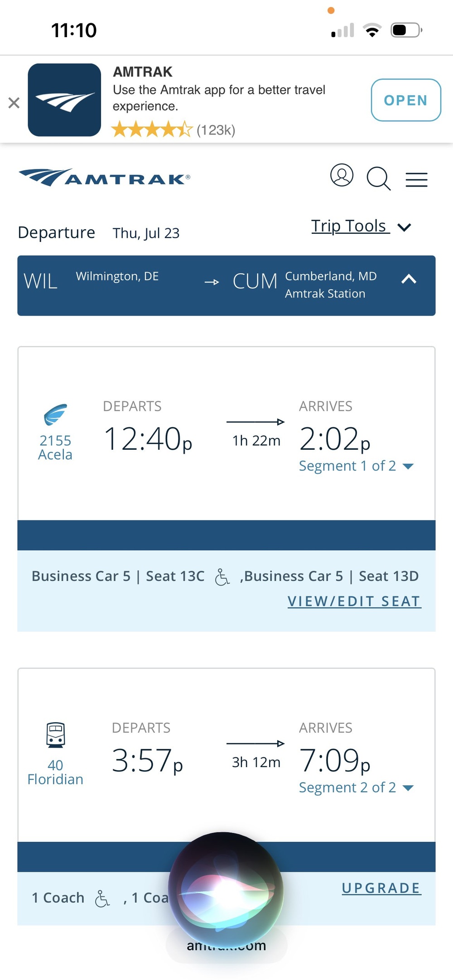453x980 pixels.
Task: Dismiss the Amtrak app banner
Action: [x=14, y=103]
